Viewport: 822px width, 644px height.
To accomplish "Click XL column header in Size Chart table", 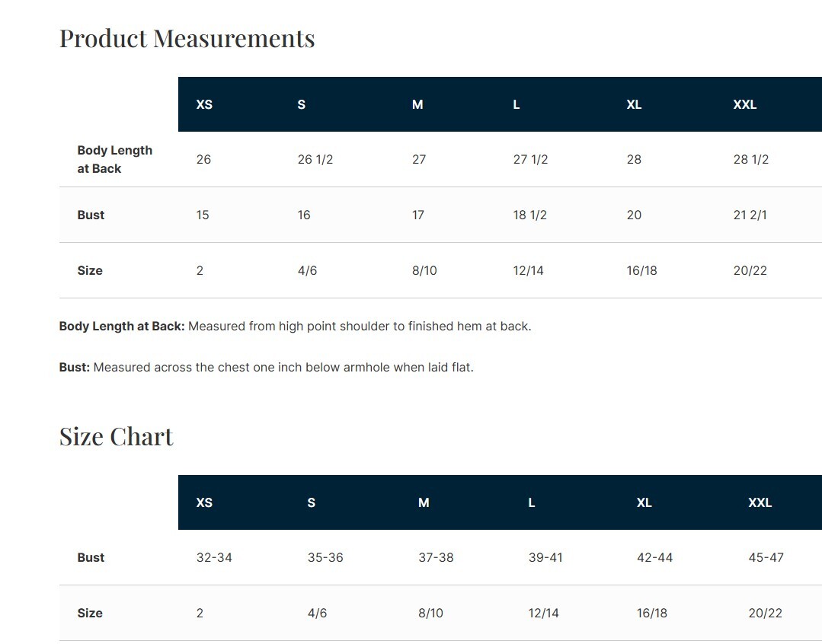I will pos(644,503).
